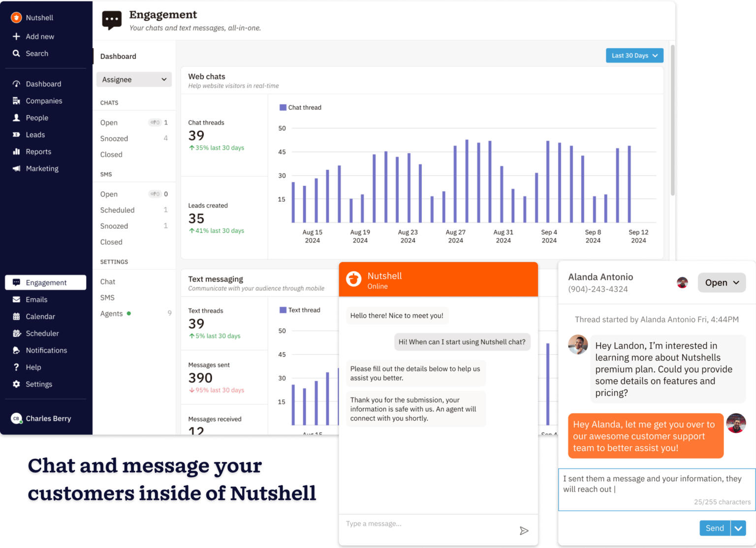Open the Emails envelope icon
This screenshot has height=548, width=756.
click(16, 299)
